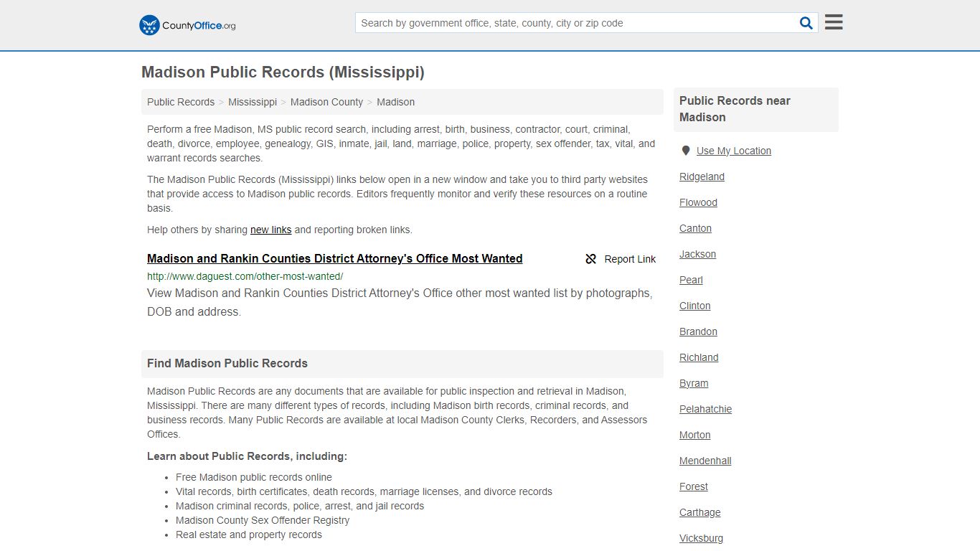The height and width of the screenshot is (551, 980).
Task: Click the daguest.com other-most-wanted URL
Action: [x=245, y=276]
